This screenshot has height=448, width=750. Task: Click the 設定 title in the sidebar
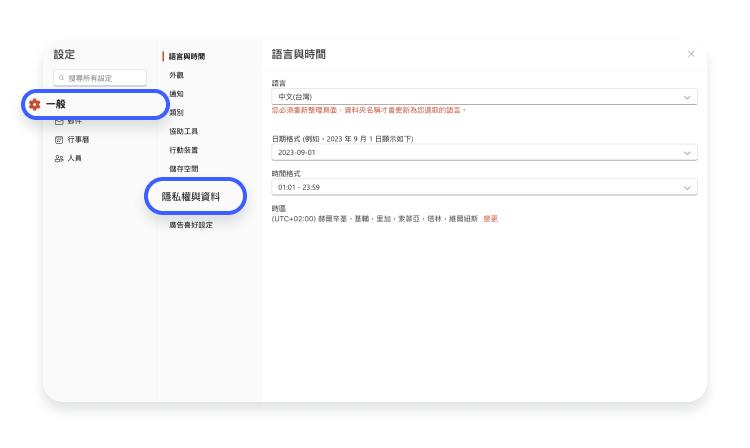[x=64, y=54]
